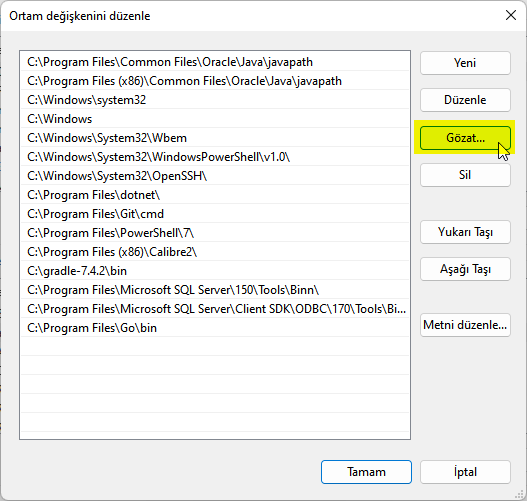
Task: Click the Düzenle button
Action: point(465,100)
